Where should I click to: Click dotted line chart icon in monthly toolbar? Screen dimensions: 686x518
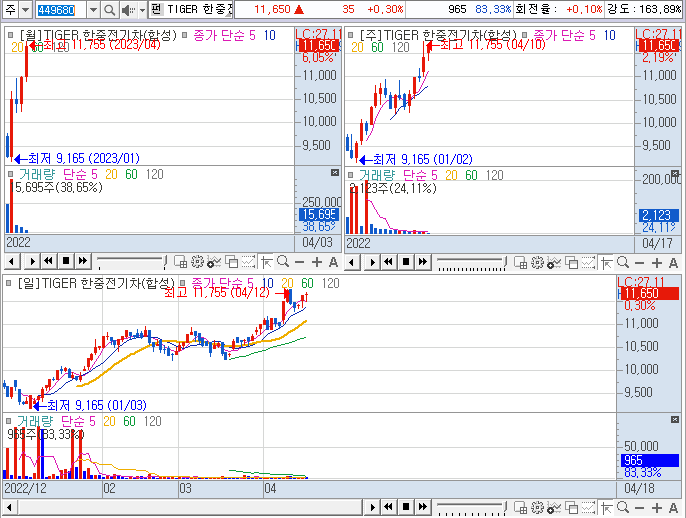tap(248, 262)
